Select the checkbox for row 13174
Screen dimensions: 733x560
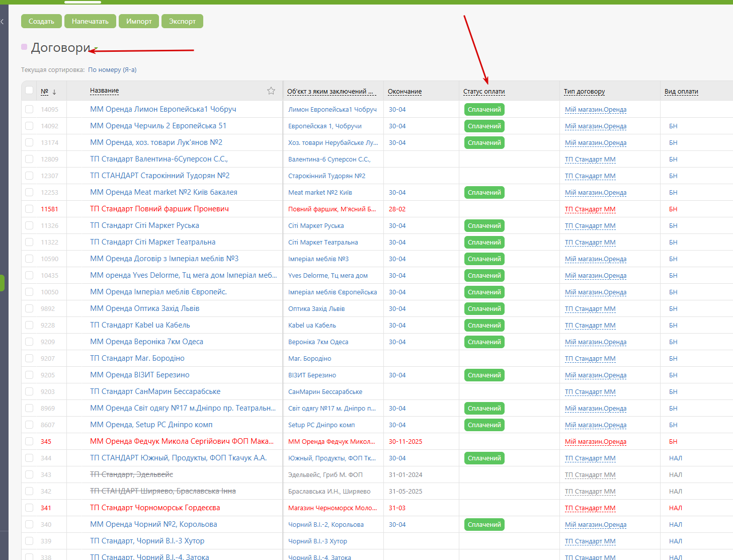[29, 142]
